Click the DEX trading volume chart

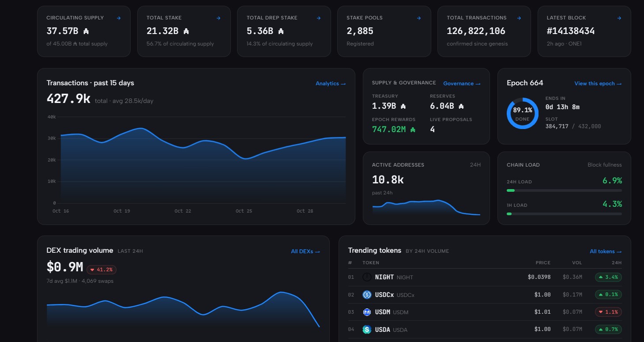coord(183,309)
